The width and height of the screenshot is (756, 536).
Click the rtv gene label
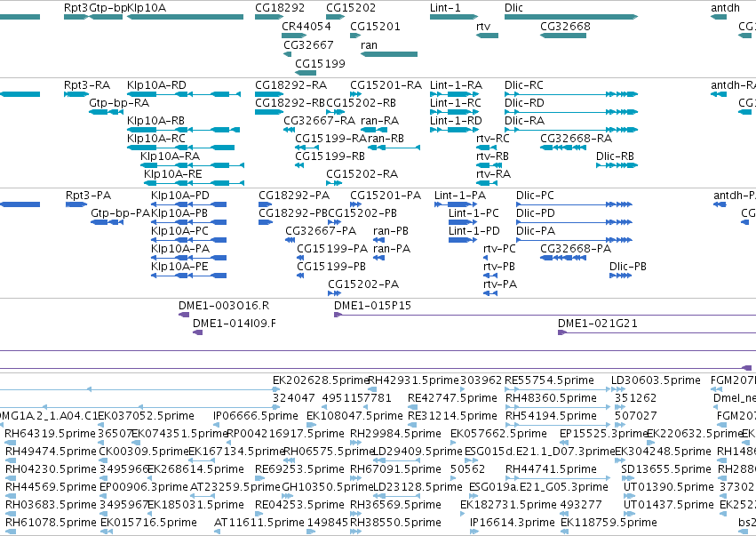click(x=483, y=26)
